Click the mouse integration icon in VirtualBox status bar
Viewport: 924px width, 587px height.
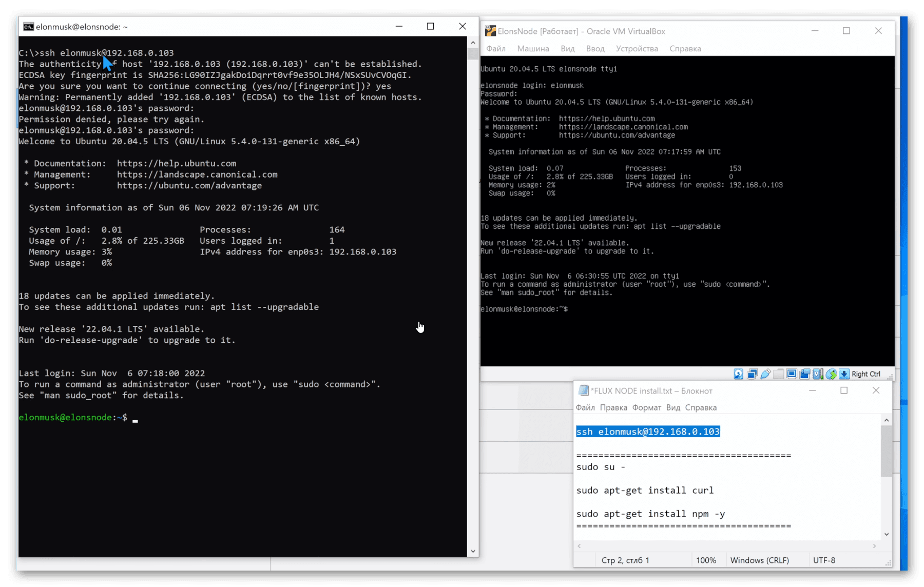[x=831, y=374]
